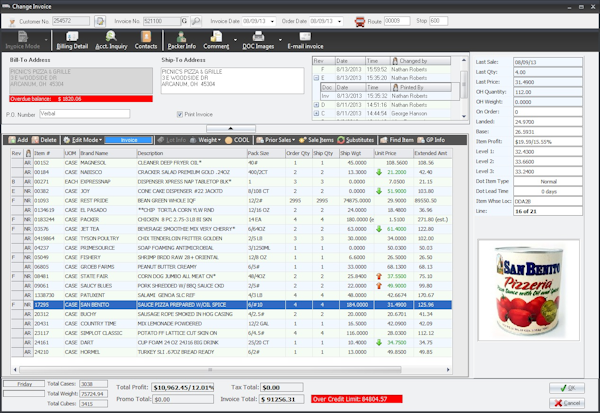This screenshot has height=413, width=600.
Task: Delete the selected line item
Action: (44, 140)
